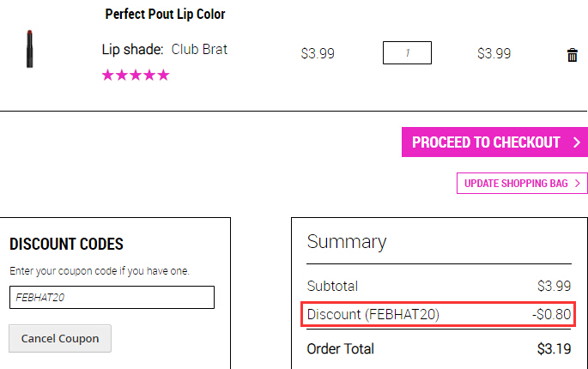Click the fifth pink rating star

pos(163,75)
